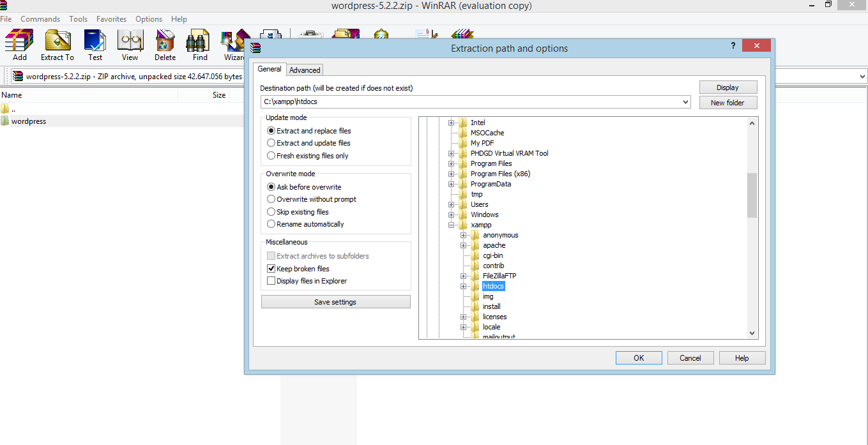Click the MSOCache folder icon
This screenshot has height=445, width=868.
coord(463,133)
